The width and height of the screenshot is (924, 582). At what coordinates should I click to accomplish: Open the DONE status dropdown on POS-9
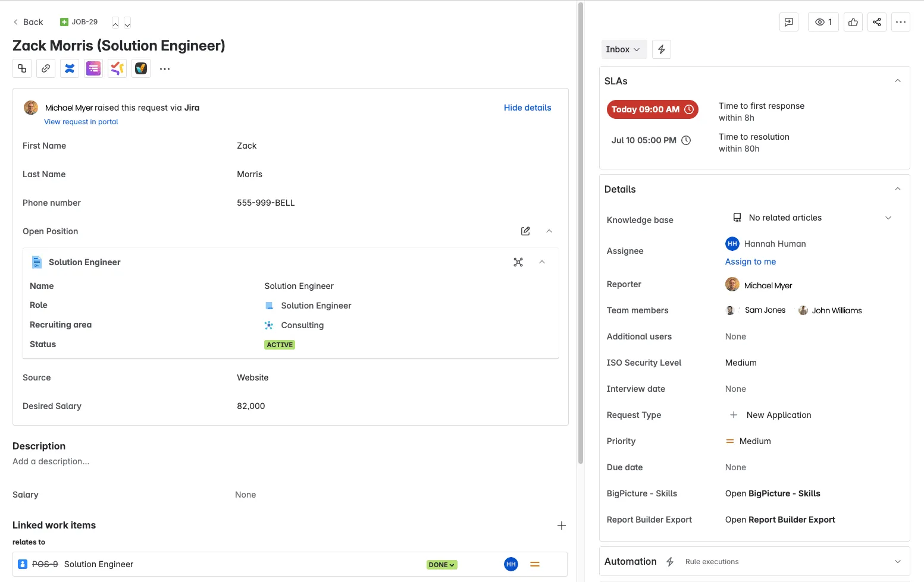pos(441,565)
